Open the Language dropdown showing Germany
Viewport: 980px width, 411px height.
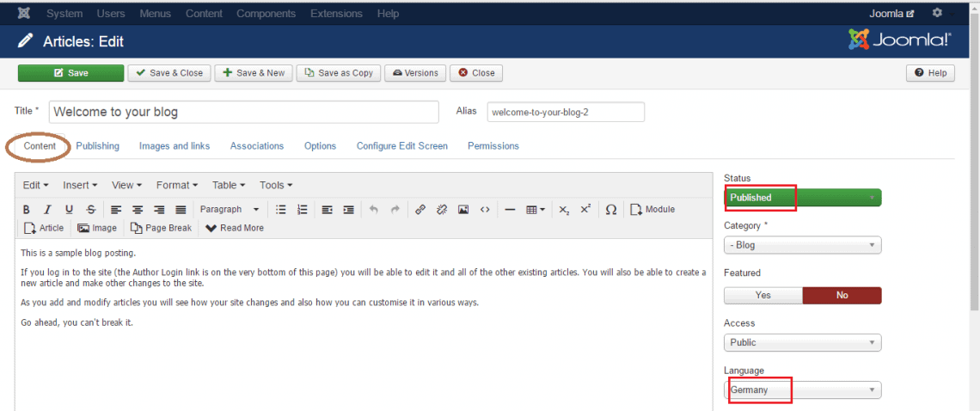pos(802,390)
